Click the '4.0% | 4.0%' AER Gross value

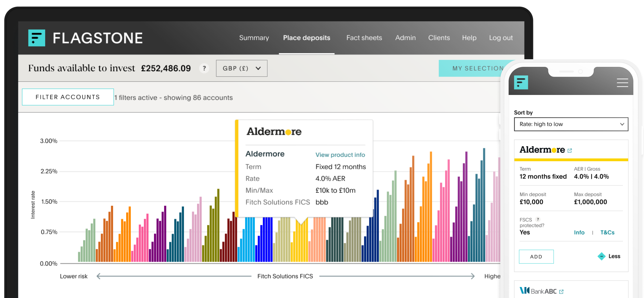591,176
